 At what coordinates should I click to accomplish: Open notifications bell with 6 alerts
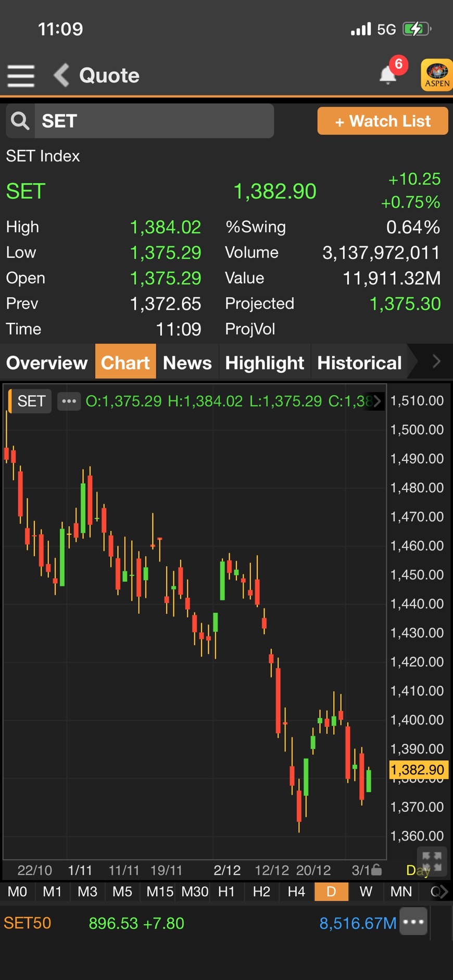388,75
